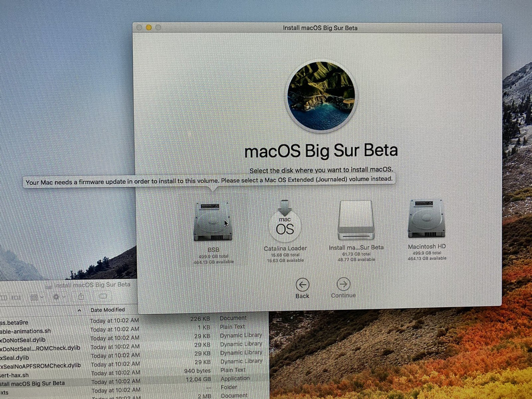Toggle the Finder sort direction caret
Viewport: 532px width, 399px height.
(x=79, y=310)
